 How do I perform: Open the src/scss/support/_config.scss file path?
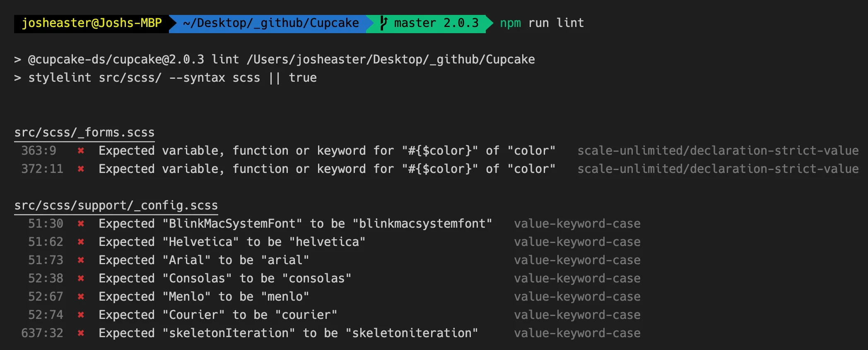[116, 206]
